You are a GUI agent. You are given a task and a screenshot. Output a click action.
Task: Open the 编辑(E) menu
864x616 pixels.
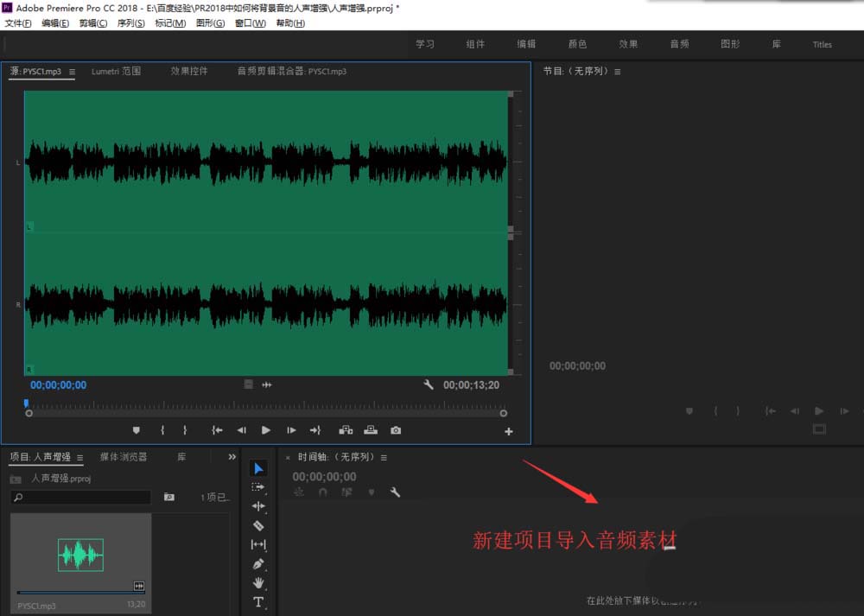[55, 23]
